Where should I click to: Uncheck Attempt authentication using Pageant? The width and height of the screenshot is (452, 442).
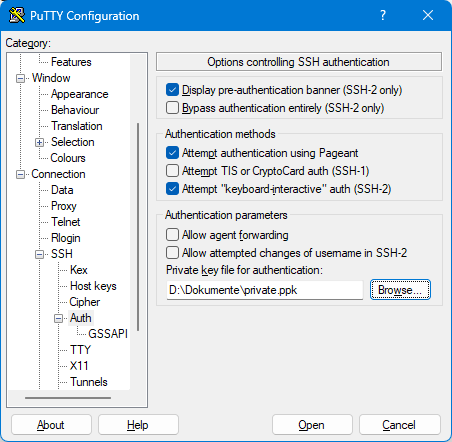pos(172,153)
